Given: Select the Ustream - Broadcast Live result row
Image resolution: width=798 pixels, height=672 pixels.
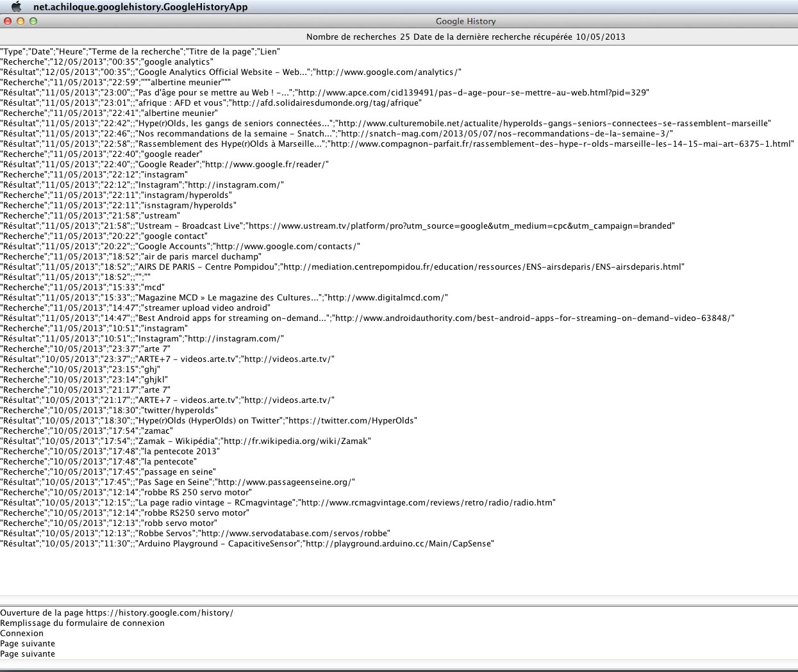Looking at the screenshot, I should coord(338,226).
